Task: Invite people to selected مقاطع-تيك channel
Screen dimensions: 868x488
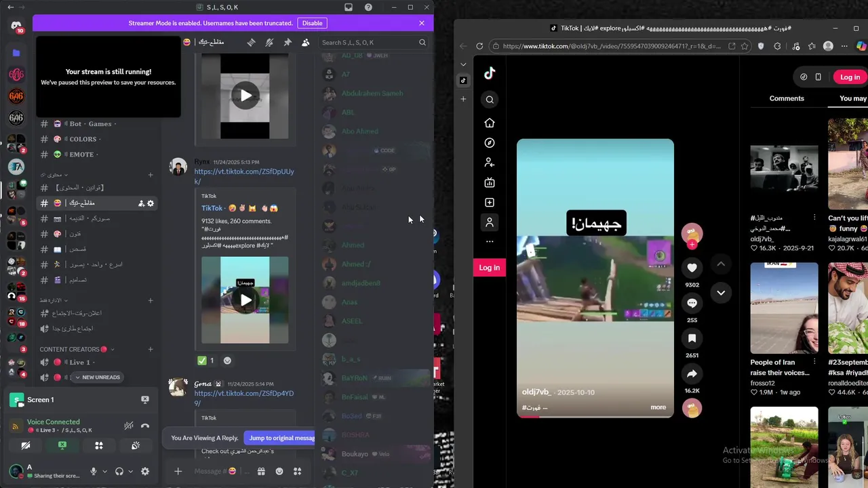Action: (141, 203)
